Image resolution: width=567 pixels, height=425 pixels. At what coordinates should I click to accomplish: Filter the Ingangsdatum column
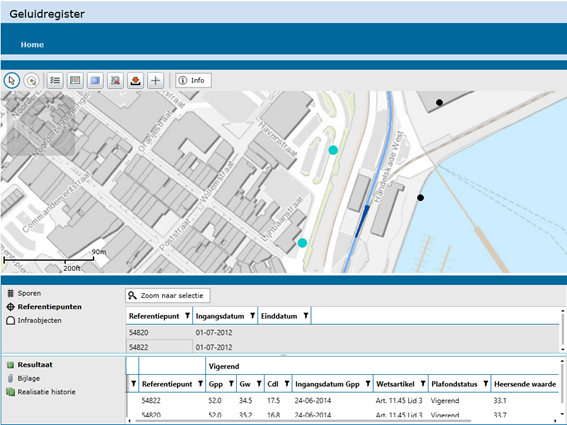pos(252,316)
